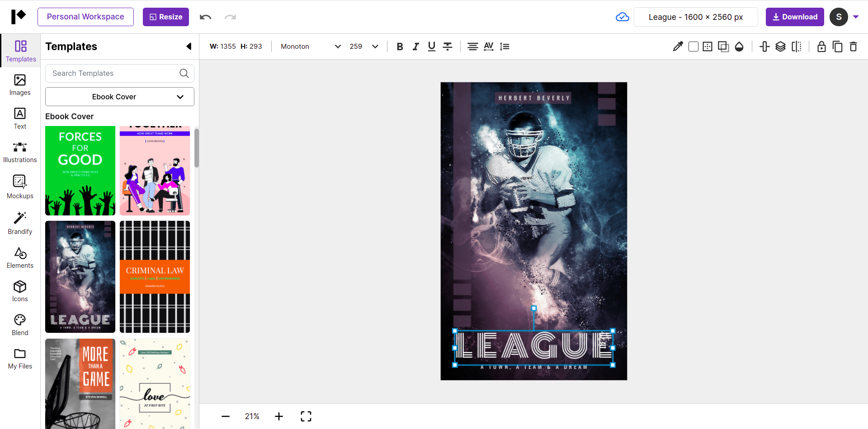The height and width of the screenshot is (429, 868).
Task: Switch to the Templates panel
Action: (19, 51)
